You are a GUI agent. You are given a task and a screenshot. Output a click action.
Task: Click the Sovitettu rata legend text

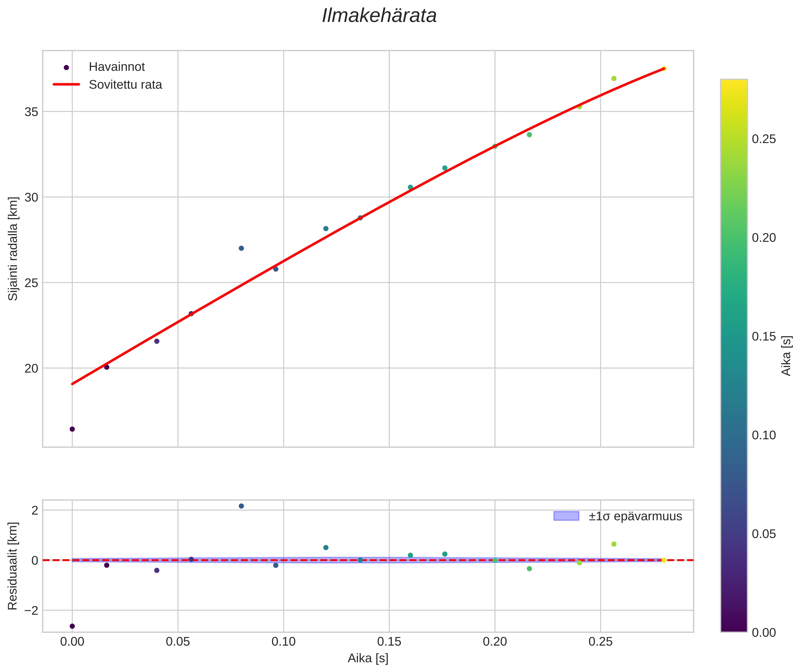[125, 85]
